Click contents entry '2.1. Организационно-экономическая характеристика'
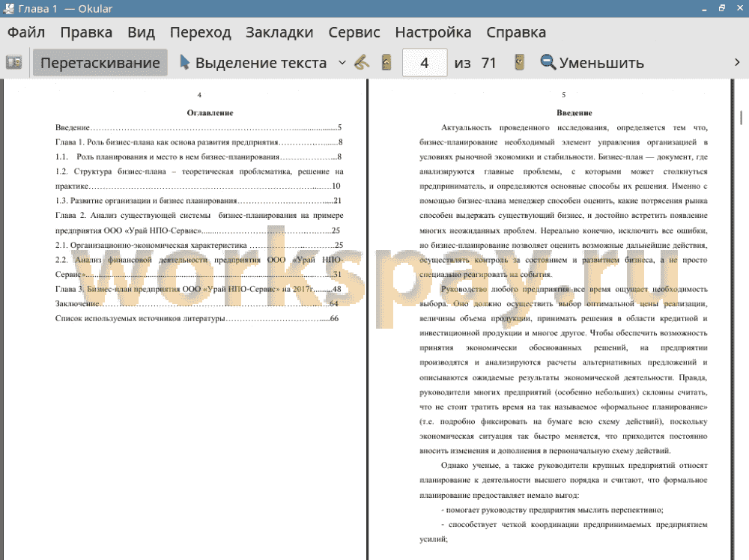The height and width of the screenshot is (560, 749). coord(199,245)
